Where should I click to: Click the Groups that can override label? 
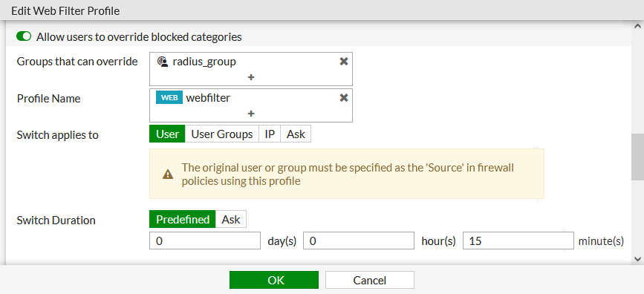pos(77,62)
